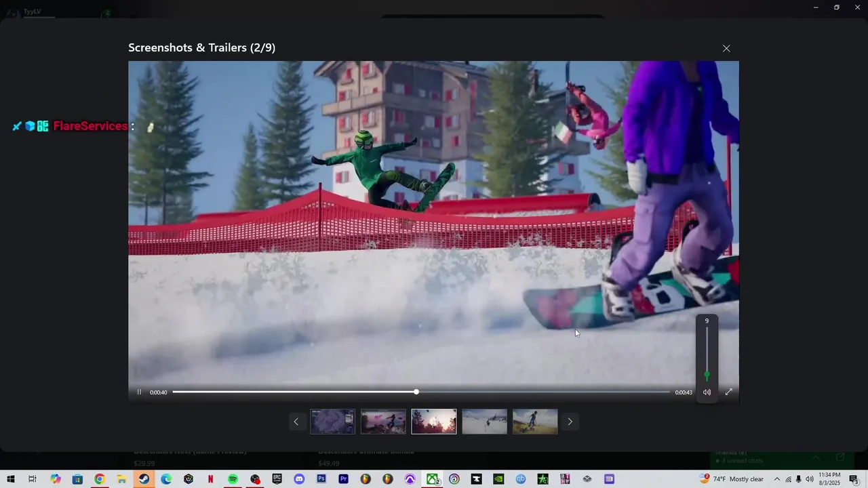Click the $29.99 price behind the viewer

(x=144, y=464)
